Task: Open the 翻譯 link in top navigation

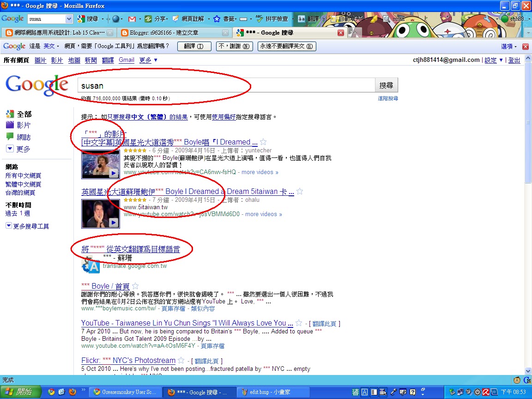Action: click(x=108, y=60)
